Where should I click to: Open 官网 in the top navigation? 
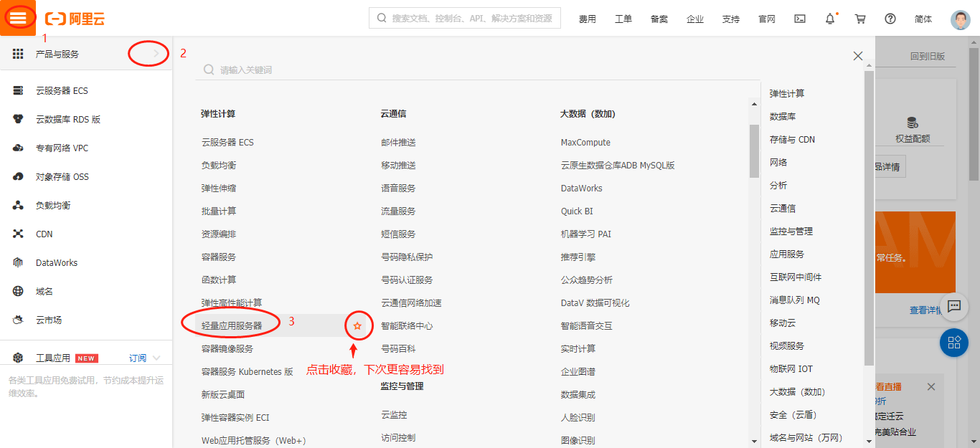[x=767, y=19]
